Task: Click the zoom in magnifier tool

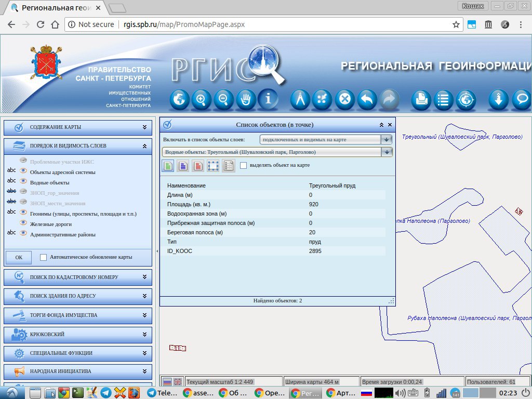Action: coord(201,99)
